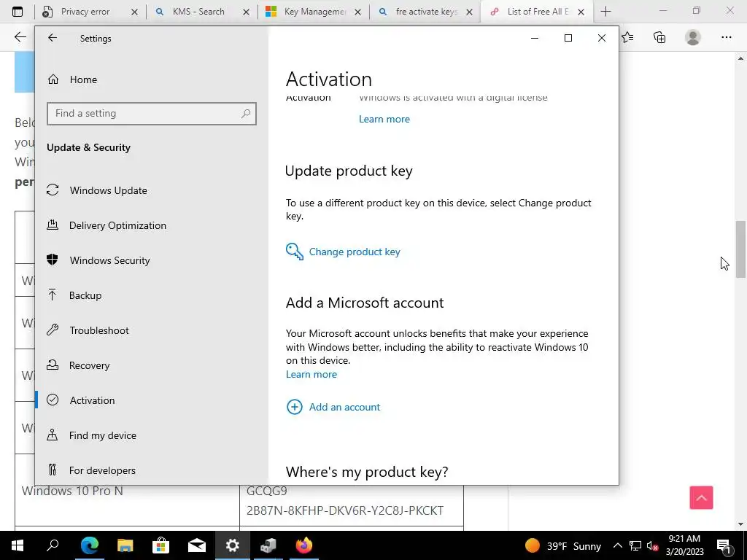Open the notification center icon
747x560 pixels.
tap(723, 545)
